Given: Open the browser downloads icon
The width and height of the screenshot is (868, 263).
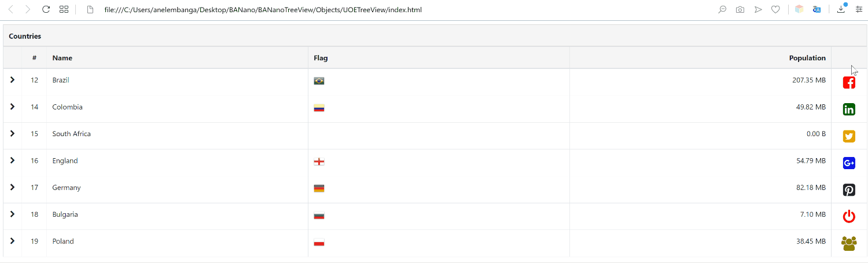Looking at the screenshot, I should [x=841, y=9].
